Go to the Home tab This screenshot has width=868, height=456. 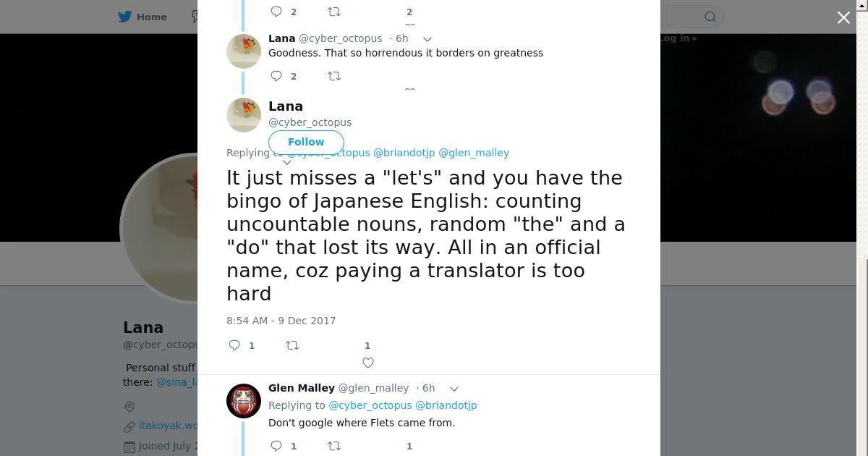(x=151, y=17)
